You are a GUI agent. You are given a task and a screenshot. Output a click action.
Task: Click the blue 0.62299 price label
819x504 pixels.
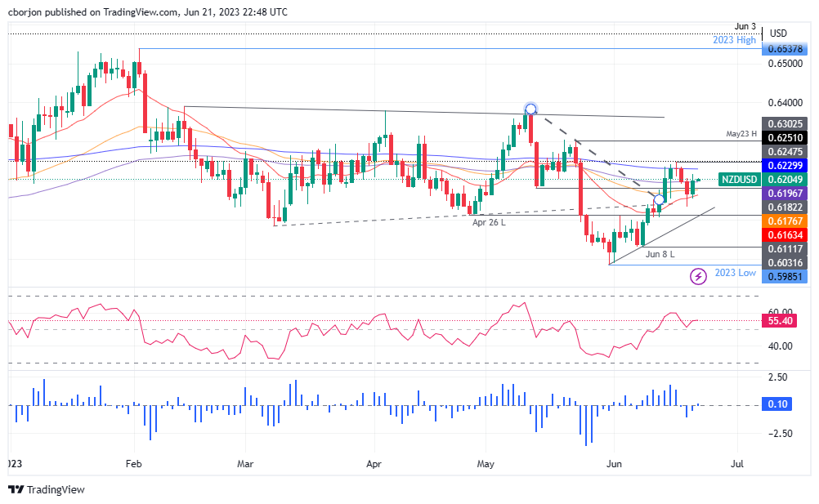tap(786, 165)
